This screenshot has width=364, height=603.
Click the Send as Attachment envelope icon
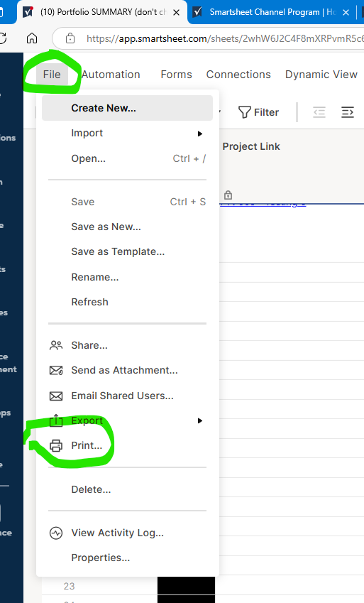click(x=56, y=370)
